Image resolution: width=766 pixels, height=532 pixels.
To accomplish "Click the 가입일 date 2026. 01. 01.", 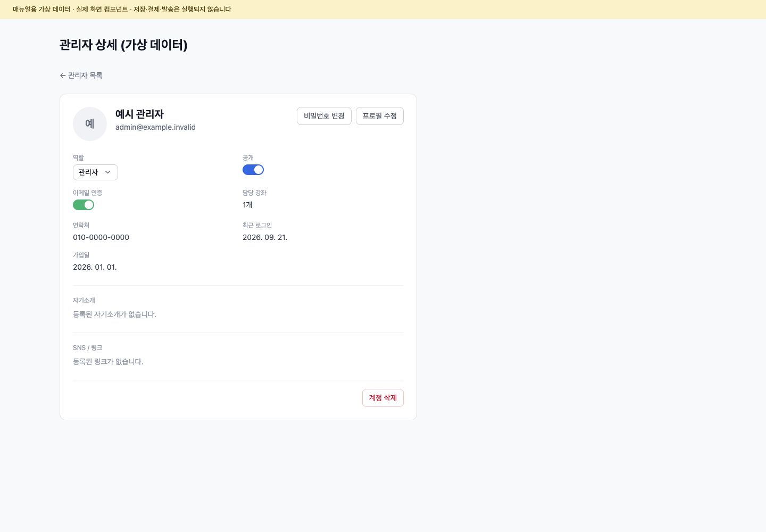I will [95, 267].
